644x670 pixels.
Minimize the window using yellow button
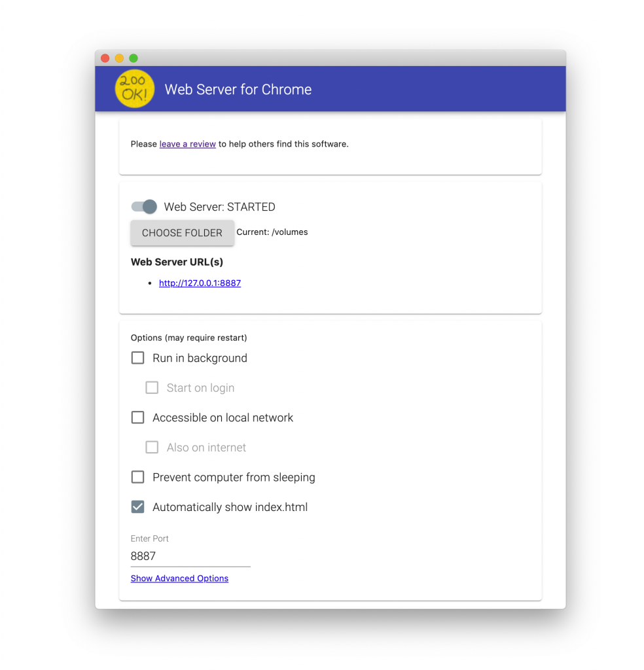(119, 58)
